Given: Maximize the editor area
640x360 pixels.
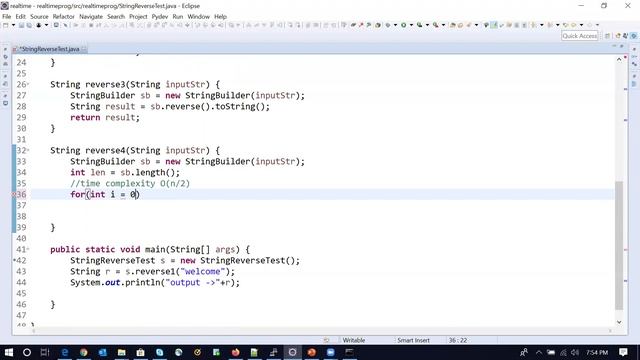Looking at the screenshot, I should click(622, 46).
